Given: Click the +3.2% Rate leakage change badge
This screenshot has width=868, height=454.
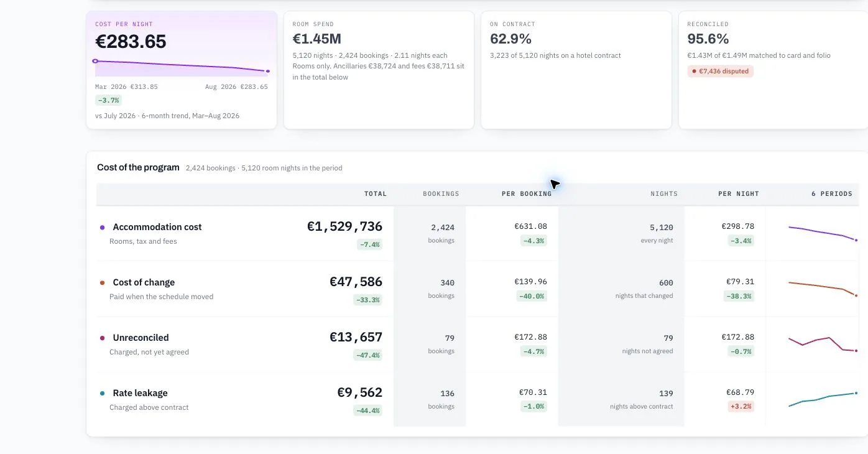Looking at the screenshot, I should click(x=740, y=407).
